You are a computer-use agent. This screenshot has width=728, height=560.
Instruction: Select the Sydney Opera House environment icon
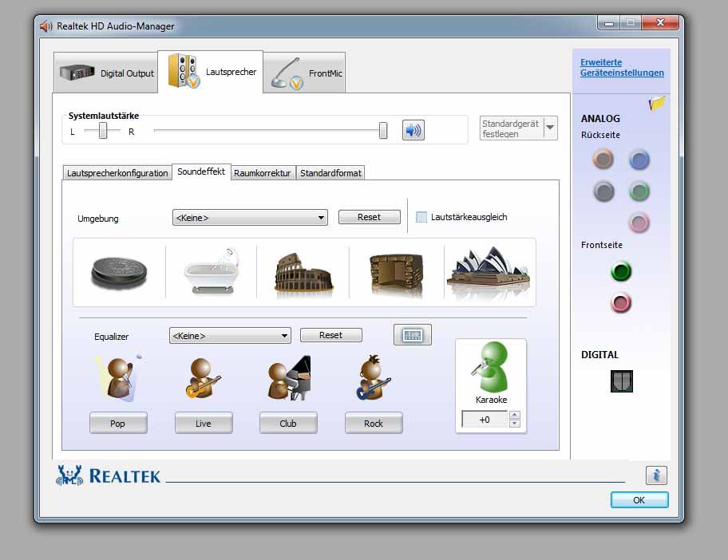[489, 269]
